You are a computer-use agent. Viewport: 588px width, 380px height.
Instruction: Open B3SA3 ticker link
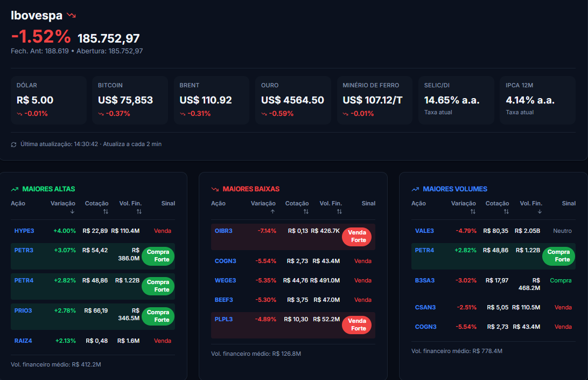[x=425, y=280]
